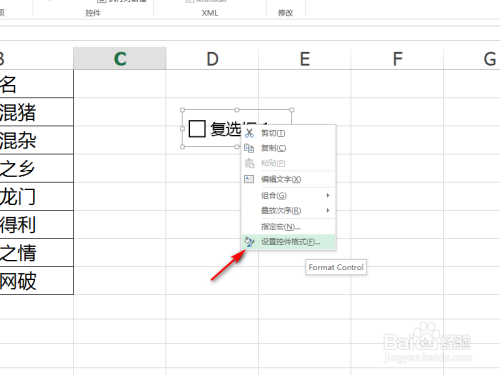Open 叠放次序(R) menu entry
Viewport: 500px width, 375px height.
click(289, 210)
